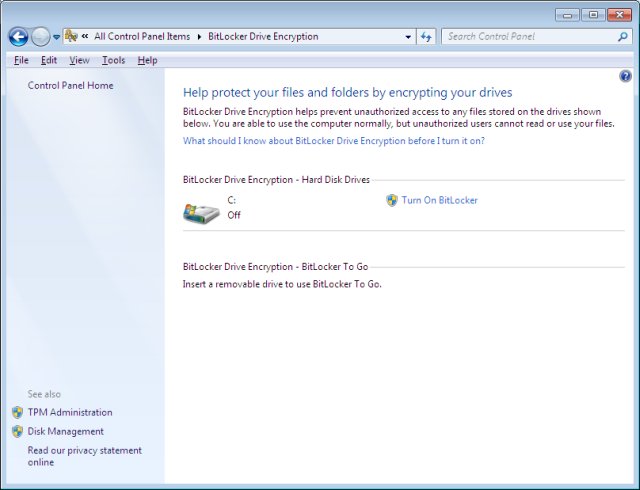Click the Disk Management shield icon

tap(17, 431)
